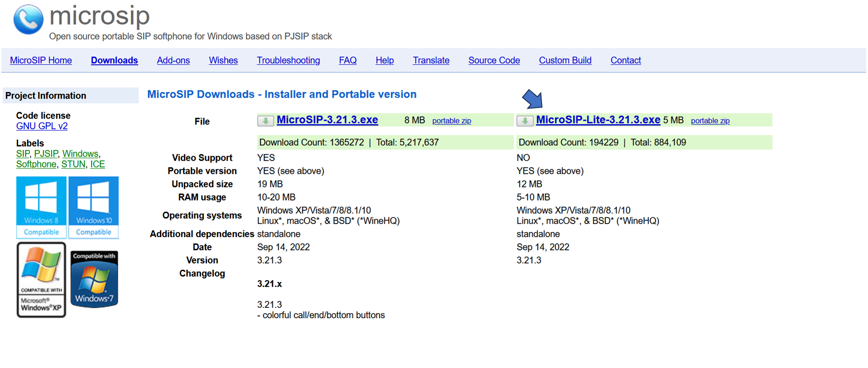Get the portable zip for full MicroSIP
Image resolution: width=868 pixels, height=368 pixels.
(x=451, y=121)
